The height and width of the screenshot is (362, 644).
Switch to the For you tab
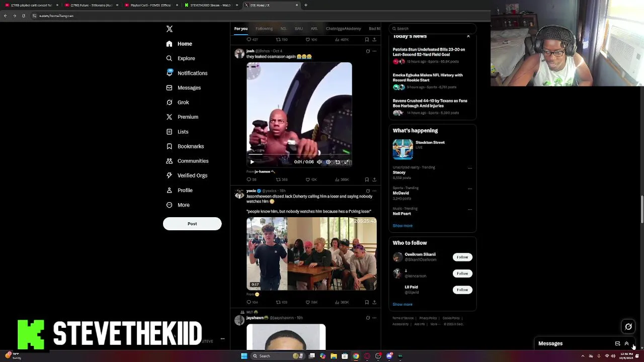coord(240,29)
